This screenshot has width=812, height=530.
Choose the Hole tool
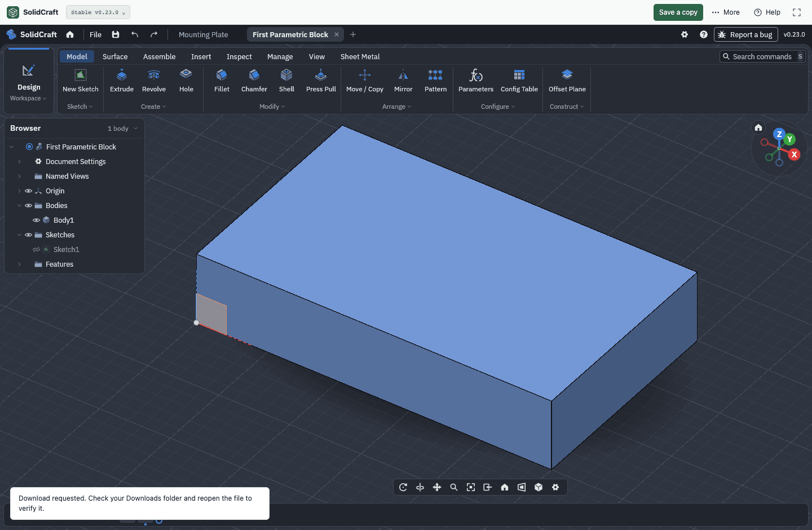[x=186, y=81]
